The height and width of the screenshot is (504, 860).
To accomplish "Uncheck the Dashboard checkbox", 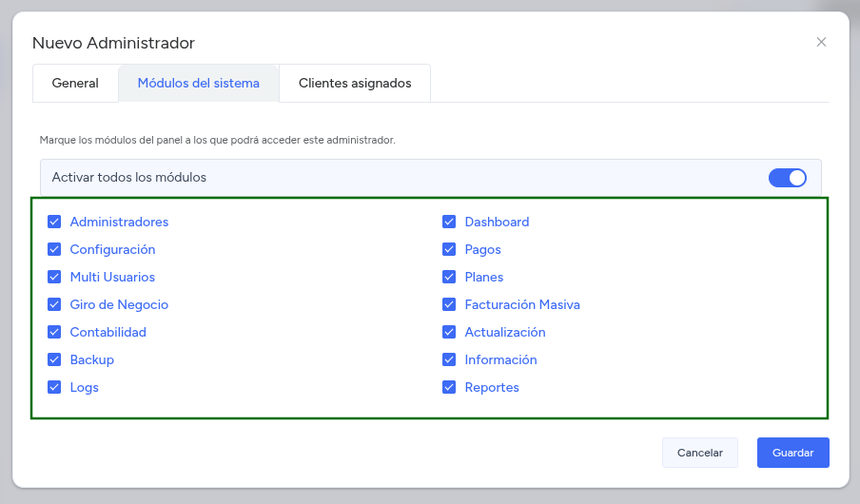I will (x=449, y=222).
